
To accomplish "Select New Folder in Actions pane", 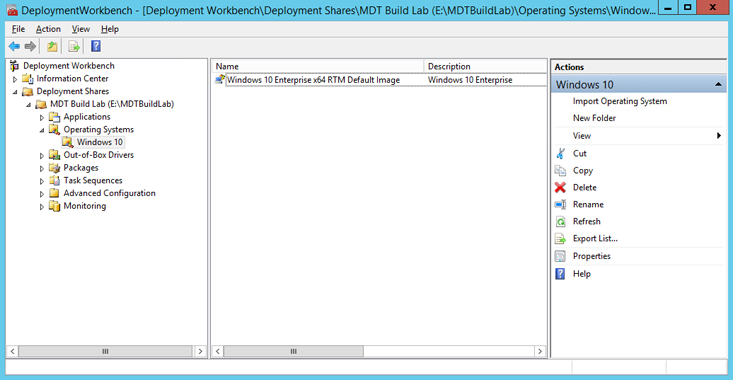I will [x=594, y=118].
